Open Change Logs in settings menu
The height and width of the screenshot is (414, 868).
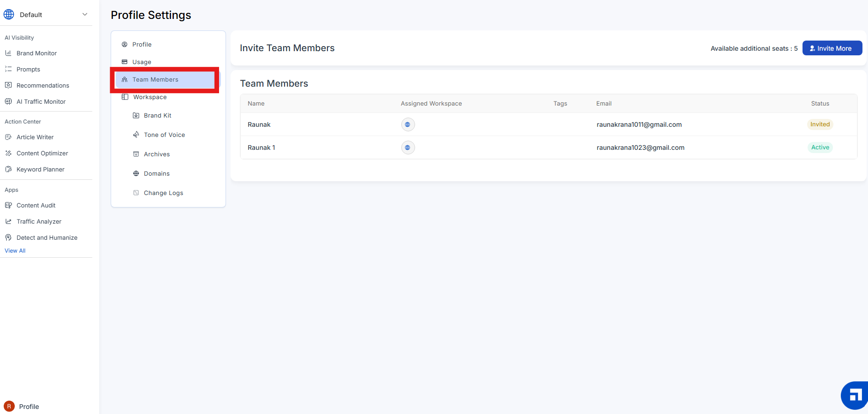(x=163, y=193)
